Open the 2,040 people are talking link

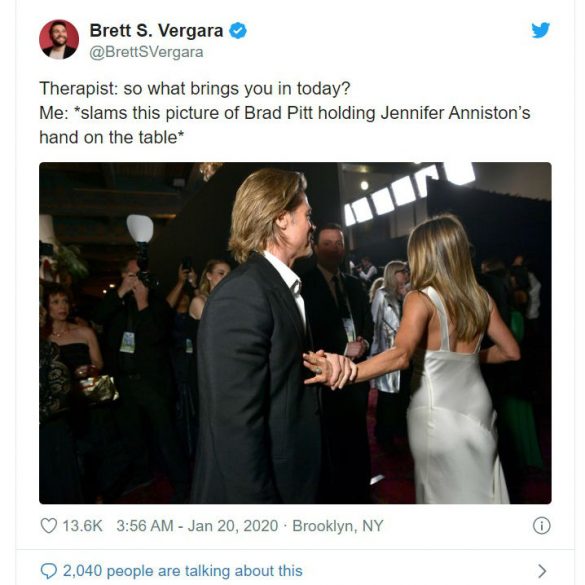coord(182,571)
